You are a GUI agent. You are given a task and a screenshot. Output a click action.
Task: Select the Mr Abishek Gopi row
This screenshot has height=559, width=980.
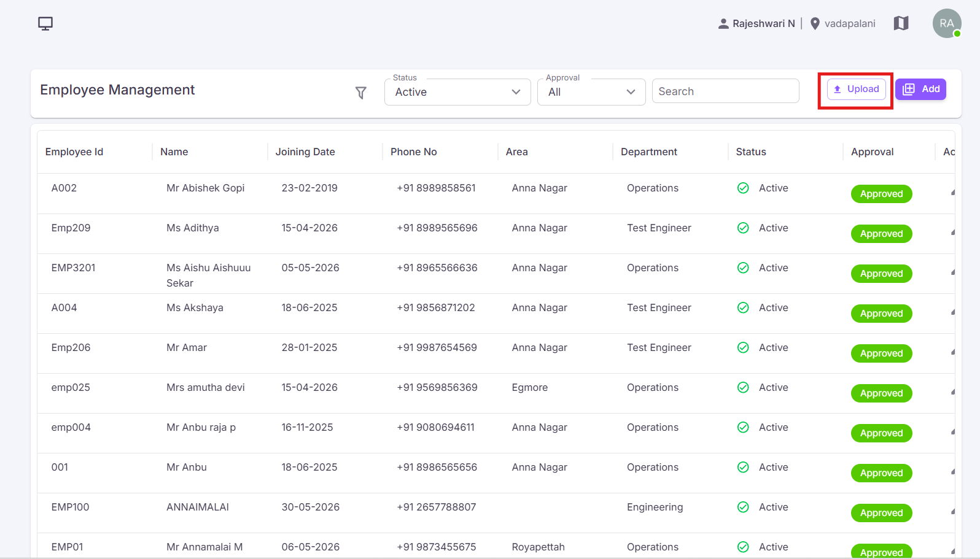(496, 194)
